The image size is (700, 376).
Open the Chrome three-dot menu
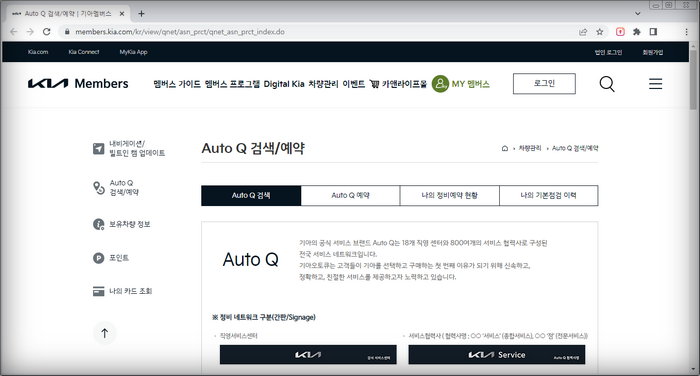point(686,32)
